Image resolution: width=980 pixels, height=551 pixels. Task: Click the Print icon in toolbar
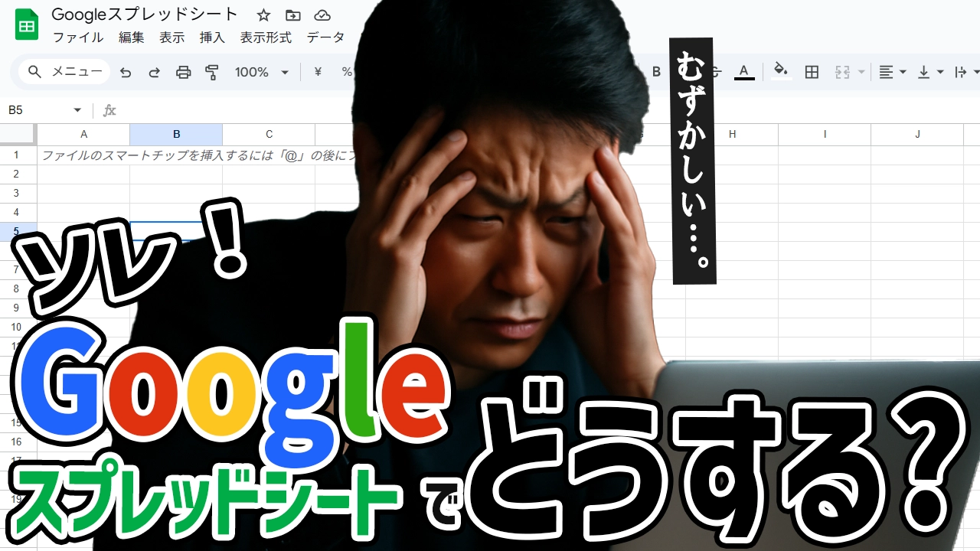(x=184, y=72)
